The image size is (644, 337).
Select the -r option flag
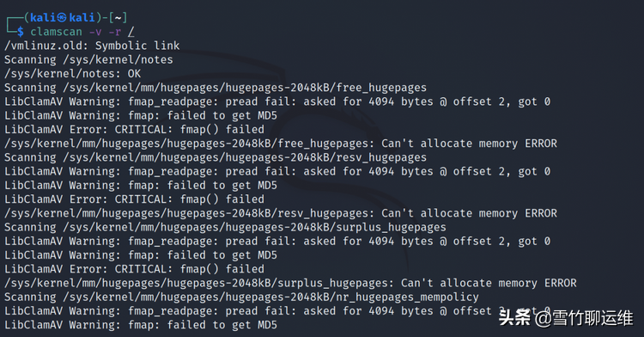[x=115, y=32]
